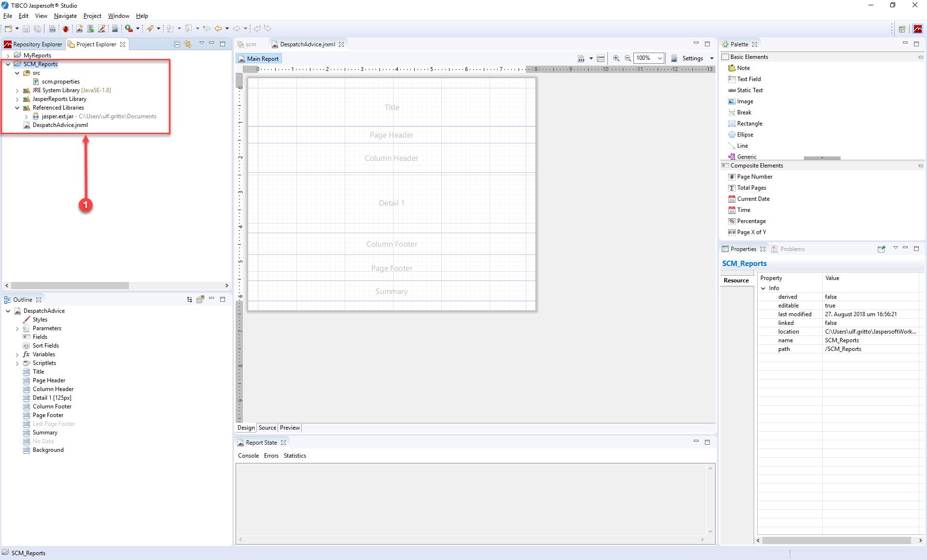Click the red bug debug icon

coord(66,29)
